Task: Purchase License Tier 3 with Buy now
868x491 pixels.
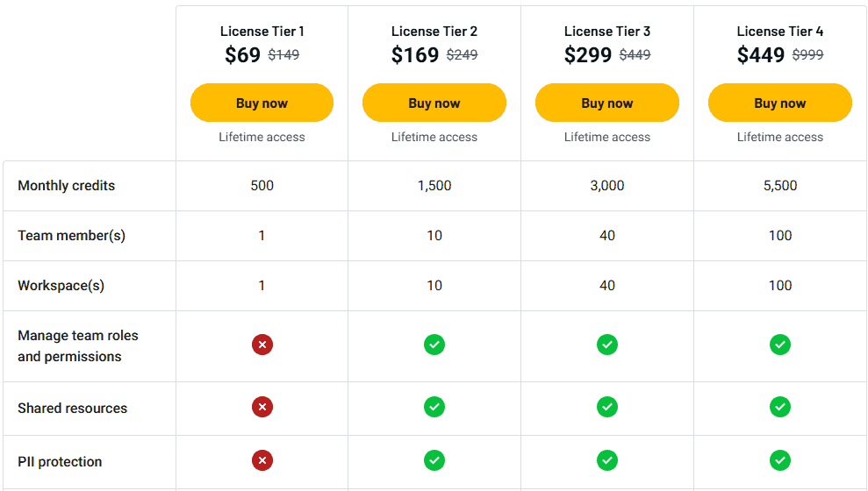Action: pyautogui.click(x=607, y=103)
